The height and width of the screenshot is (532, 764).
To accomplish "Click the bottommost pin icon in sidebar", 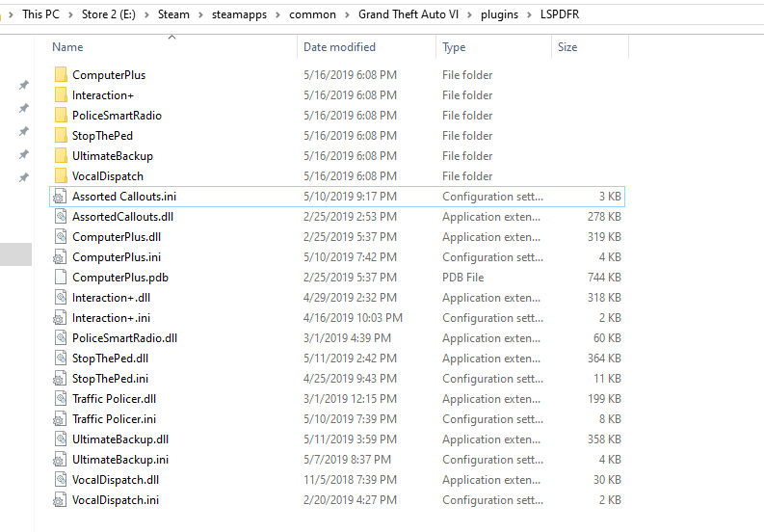I will tap(23, 177).
